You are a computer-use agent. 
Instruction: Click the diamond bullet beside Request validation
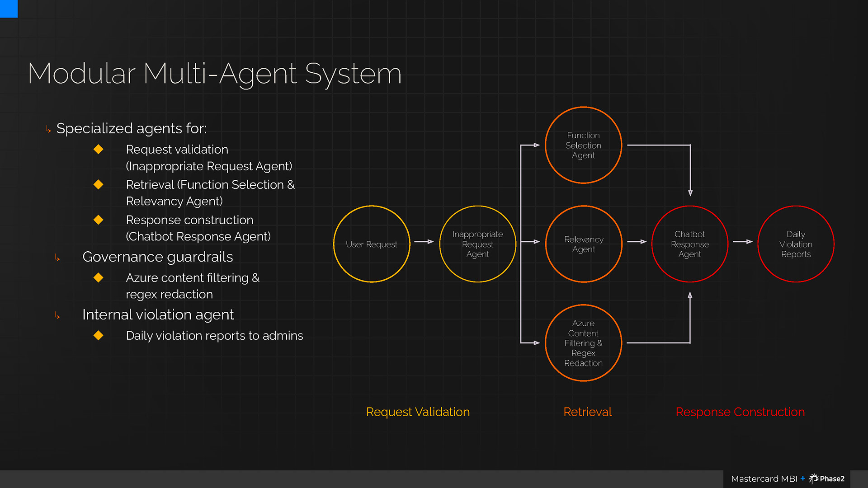coord(99,149)
